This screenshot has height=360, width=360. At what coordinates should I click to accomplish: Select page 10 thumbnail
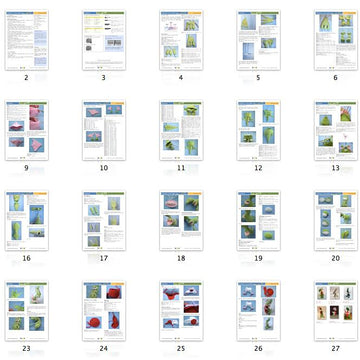point(104,130)
